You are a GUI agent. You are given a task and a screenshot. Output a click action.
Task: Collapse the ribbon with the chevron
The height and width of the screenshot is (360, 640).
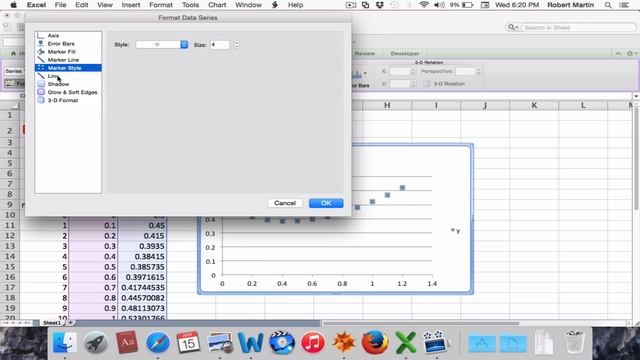[x=618, y=53]
